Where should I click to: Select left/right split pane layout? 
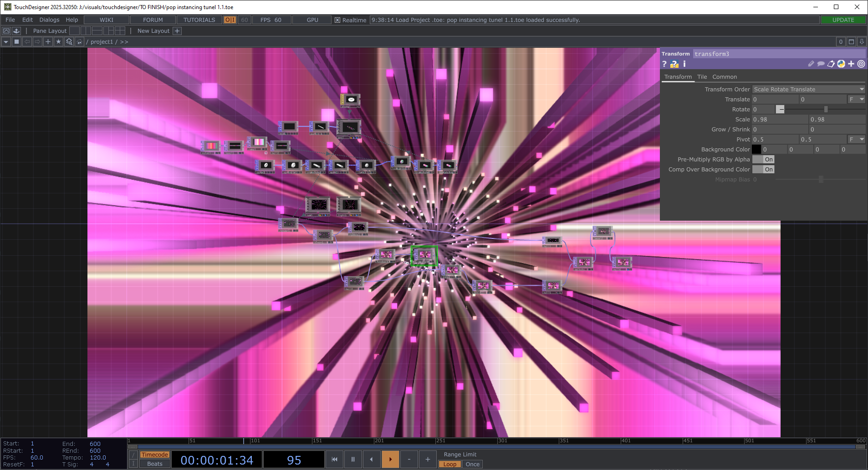click(86, 31)
